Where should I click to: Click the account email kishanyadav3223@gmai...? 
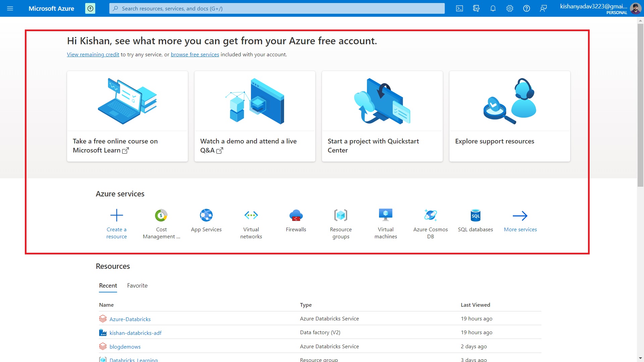coord(593,6)
